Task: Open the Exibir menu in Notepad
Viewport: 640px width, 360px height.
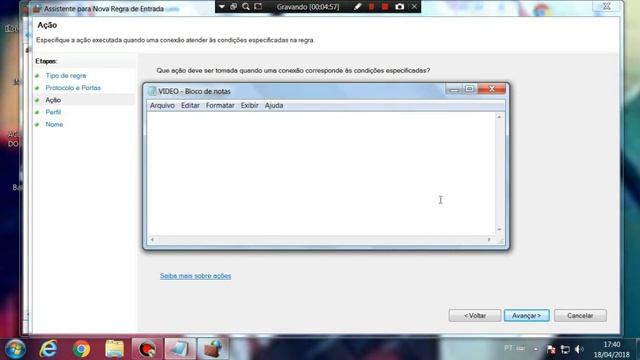Action: tap(249, 105)
